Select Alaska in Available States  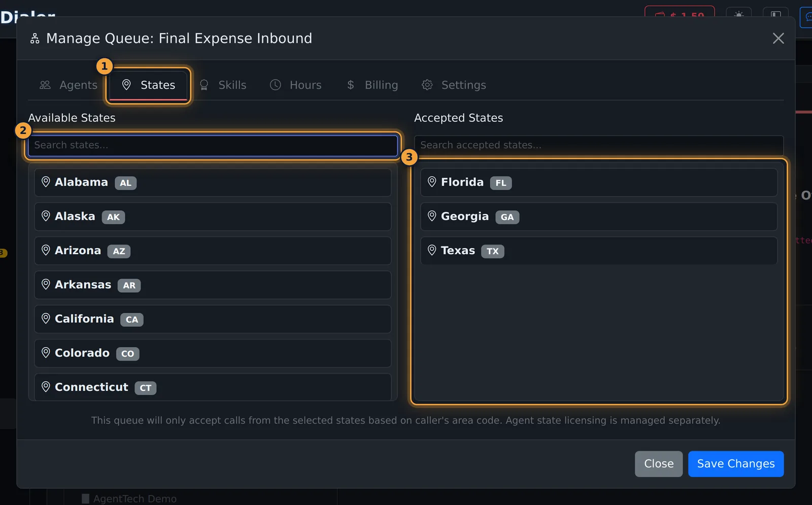(213, 217)
